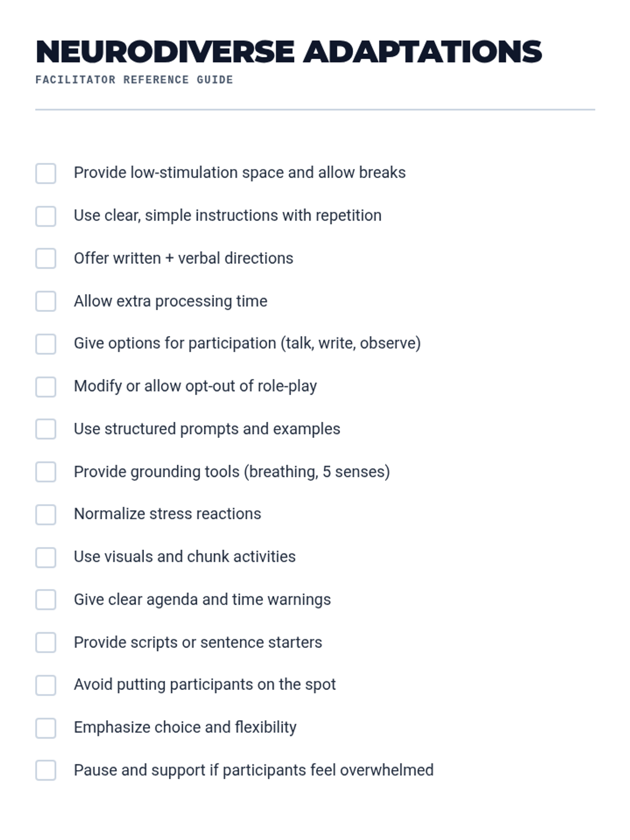Image resolution: width=630 pixels, height=840 pixels.
Task: Tick Pause and support if overwhelmed checkbox
Action: [x=46, y=770]
